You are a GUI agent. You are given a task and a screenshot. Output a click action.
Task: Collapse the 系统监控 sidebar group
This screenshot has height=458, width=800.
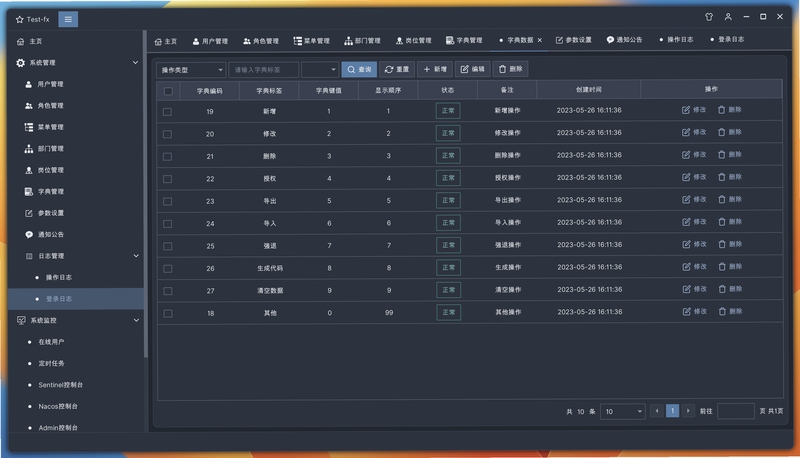[x=136, y=320]
